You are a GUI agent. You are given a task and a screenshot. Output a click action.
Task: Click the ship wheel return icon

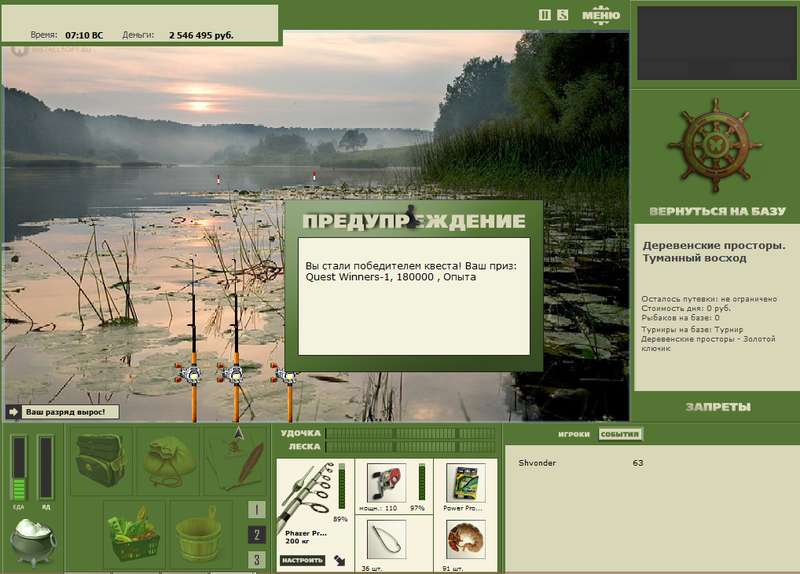tap(715, 144)
